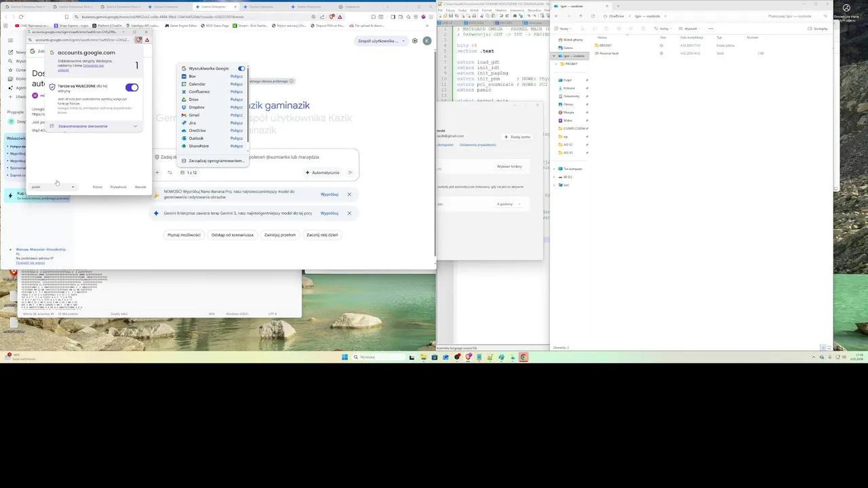Click Dodaj konto in OneDrive settings
Screen dimensions: 868x488
click(x=518, y=137)
